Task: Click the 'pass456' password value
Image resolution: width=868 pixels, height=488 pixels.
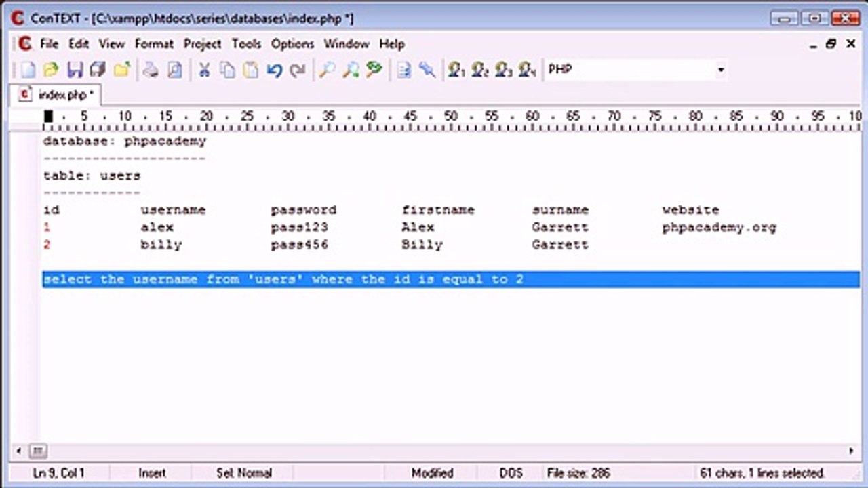Action: (x=299, y=245)
